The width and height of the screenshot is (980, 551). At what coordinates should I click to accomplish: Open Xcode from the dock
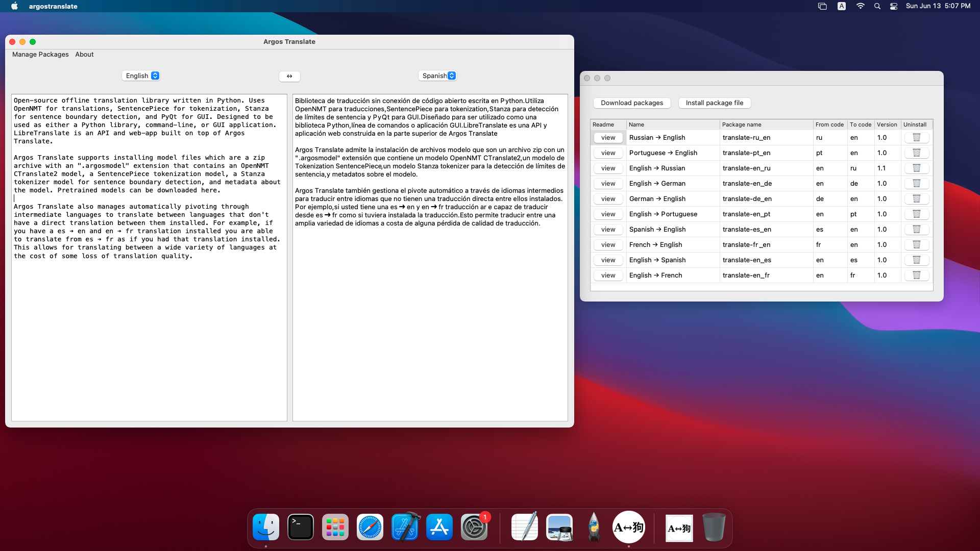[405, 527]
